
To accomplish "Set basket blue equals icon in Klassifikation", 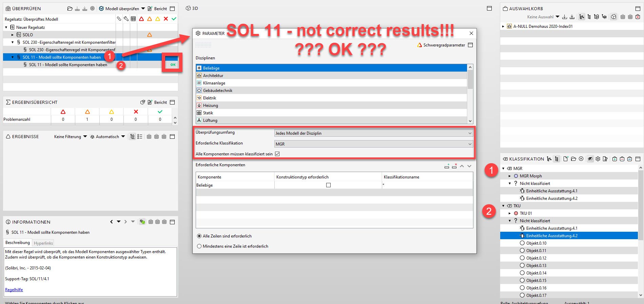I will click(x=630, y=159).
